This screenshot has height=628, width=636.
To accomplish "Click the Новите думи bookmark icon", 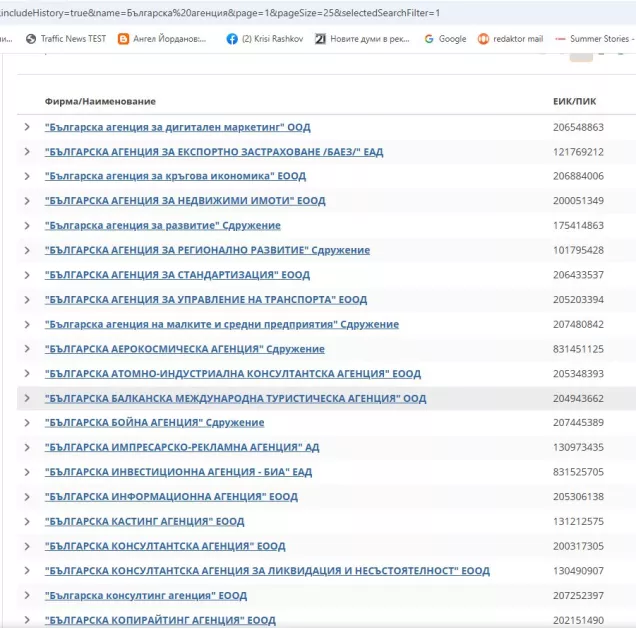I will coord(321,39).
